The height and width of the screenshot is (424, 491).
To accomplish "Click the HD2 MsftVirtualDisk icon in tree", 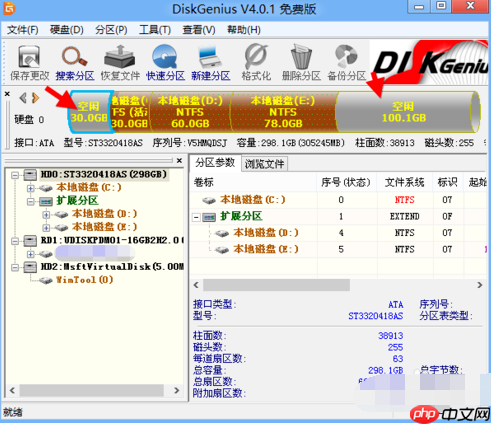I will [30, 267].
